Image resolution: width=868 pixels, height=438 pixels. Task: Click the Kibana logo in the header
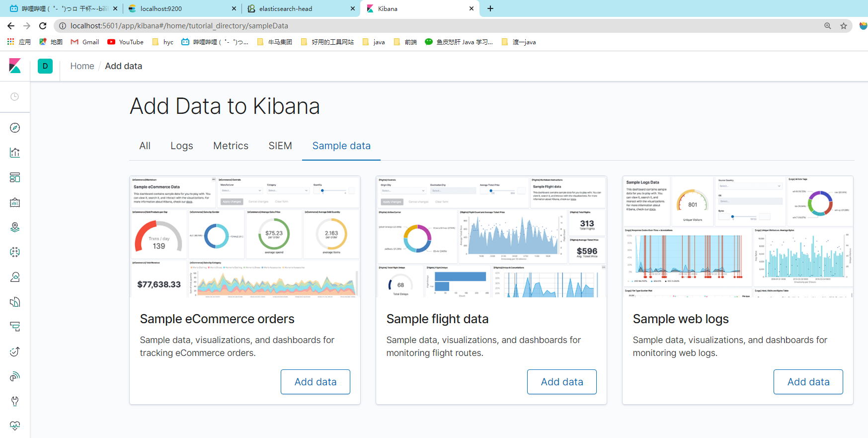[15, 66]
